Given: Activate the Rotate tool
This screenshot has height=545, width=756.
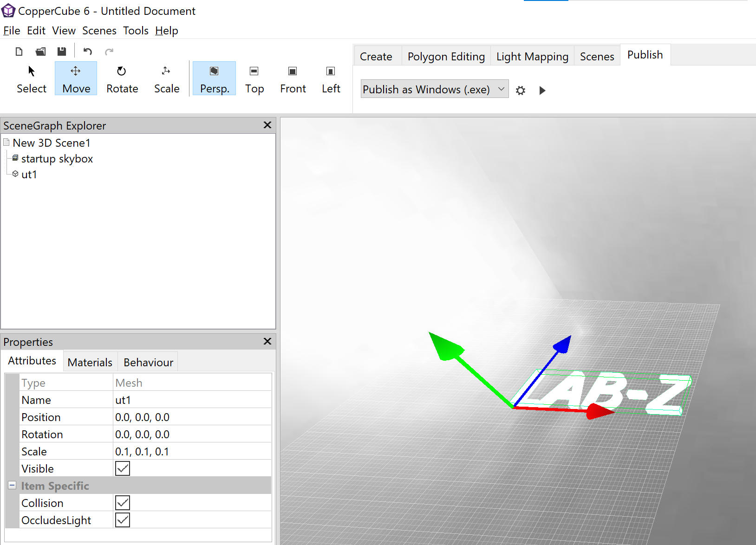Looking at the screenshot, I should (x=122, y=79).
